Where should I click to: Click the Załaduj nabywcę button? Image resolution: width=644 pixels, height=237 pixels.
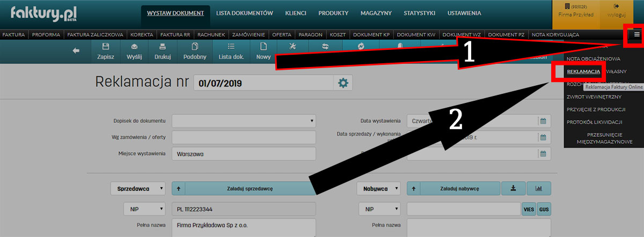[x=459, y=188]
